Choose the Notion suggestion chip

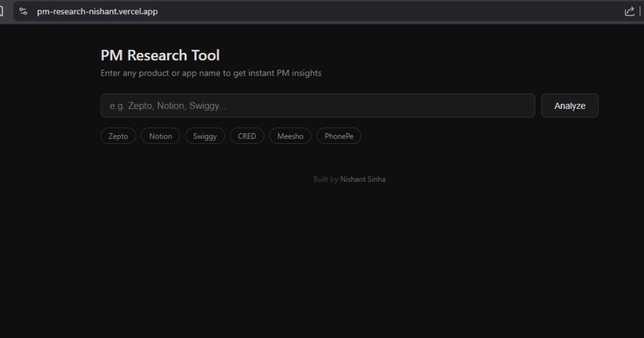click(x=160, y=136)
